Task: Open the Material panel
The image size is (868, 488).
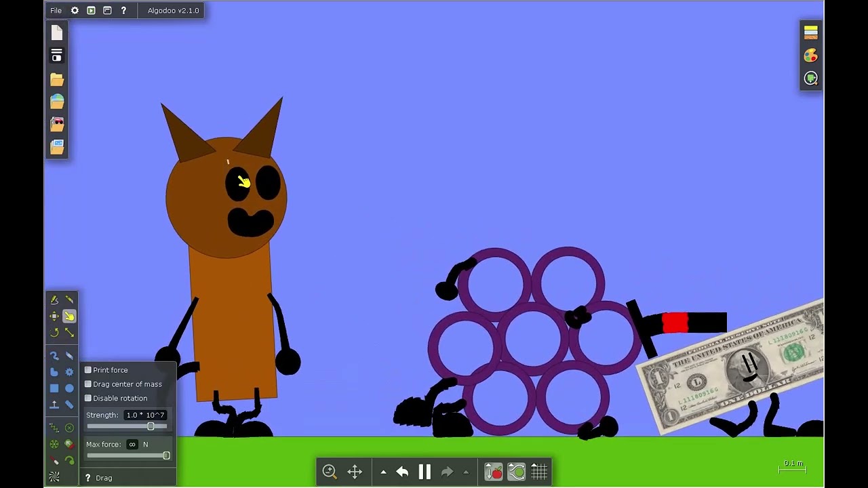Action: pos(811,33)
